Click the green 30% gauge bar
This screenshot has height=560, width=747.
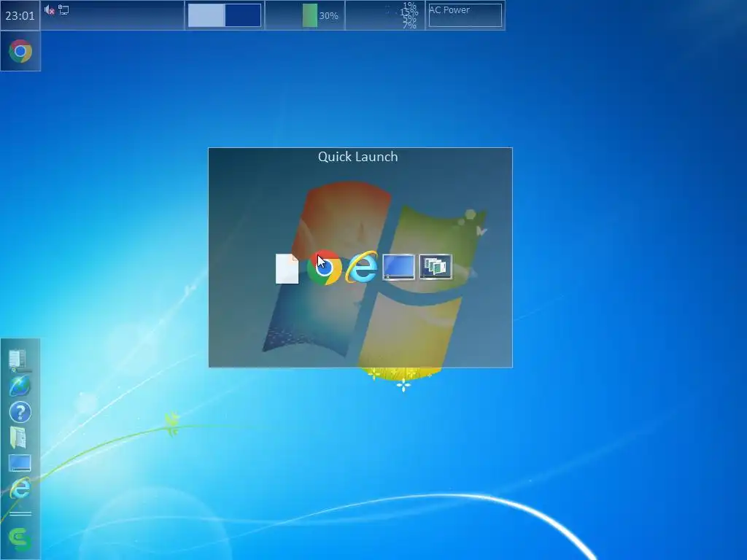coord(309,15)
